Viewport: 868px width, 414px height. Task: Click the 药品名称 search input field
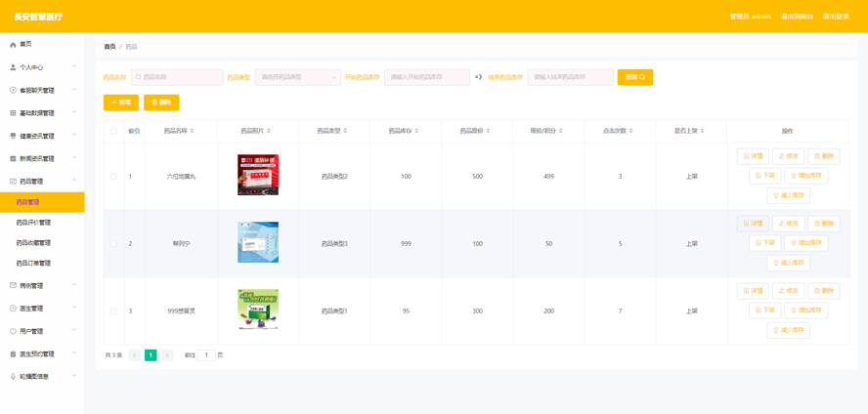point(180,77)
